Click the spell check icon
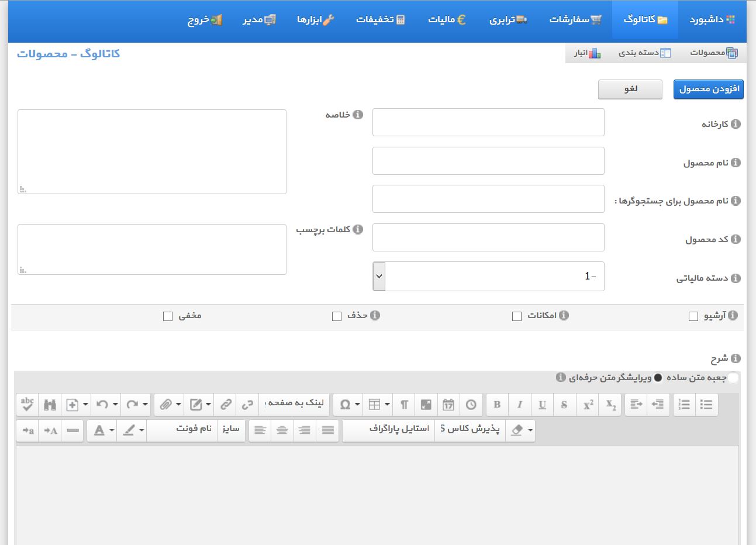This screenshot has height=545, width=756. (x=27, y=405)
